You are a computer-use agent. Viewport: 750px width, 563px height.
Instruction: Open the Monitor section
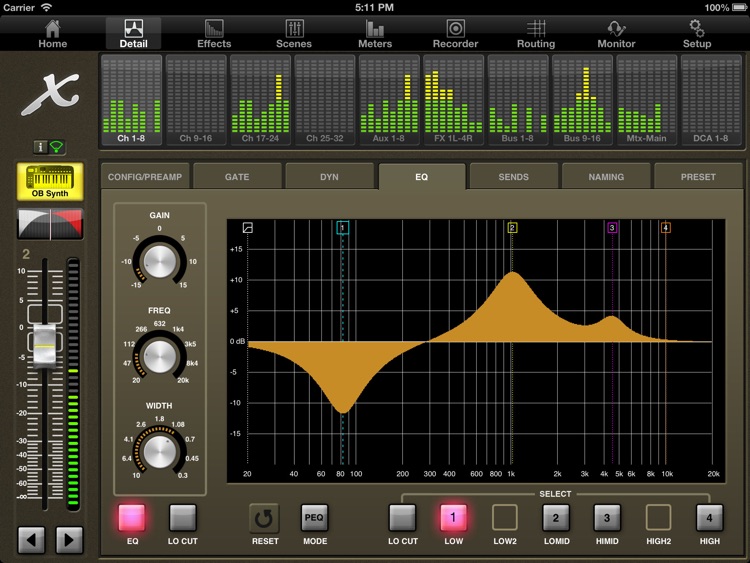(x=616, y=33)
